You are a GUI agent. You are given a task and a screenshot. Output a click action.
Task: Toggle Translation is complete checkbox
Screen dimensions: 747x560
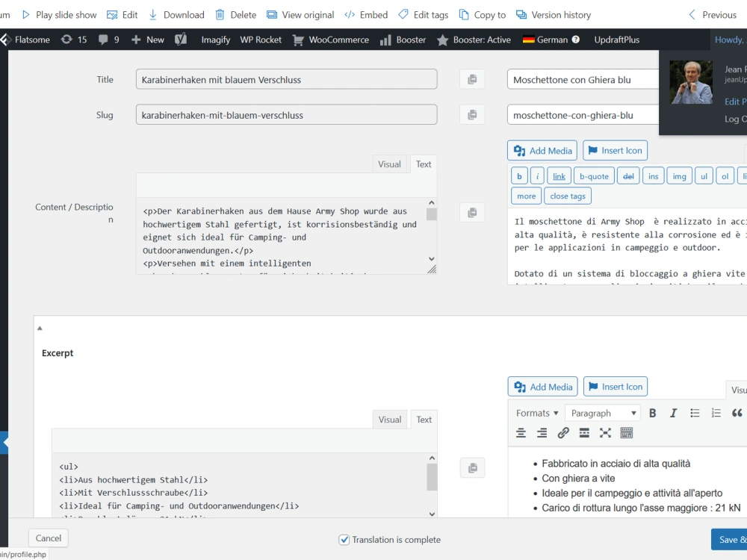(x=344, y=540)
